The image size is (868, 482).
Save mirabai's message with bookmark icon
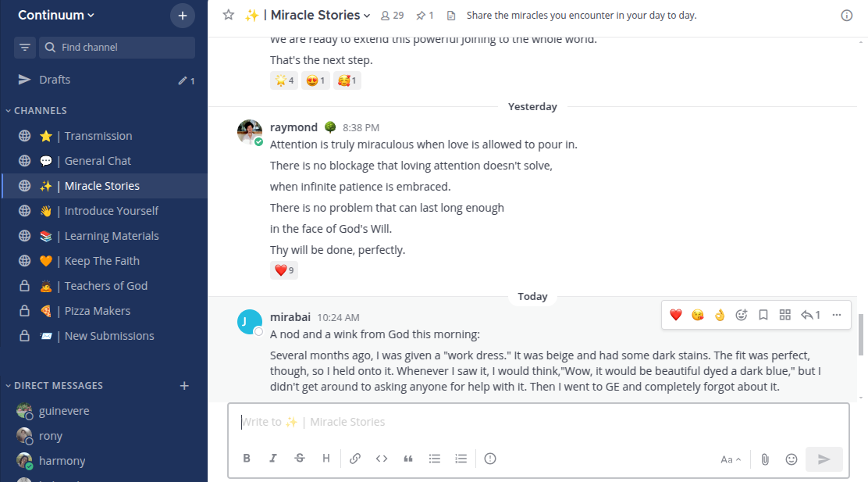763,315
